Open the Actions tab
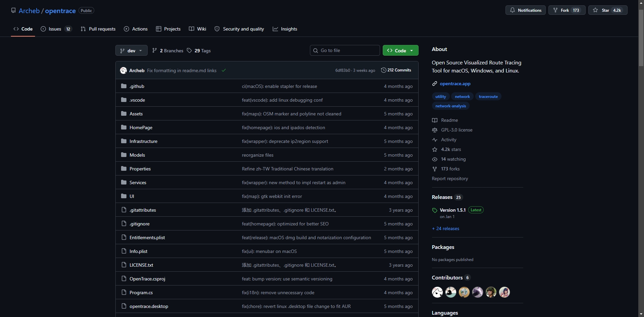Viewport: 644px width, 317px height. pyautogui.click(x=136, y=29)
